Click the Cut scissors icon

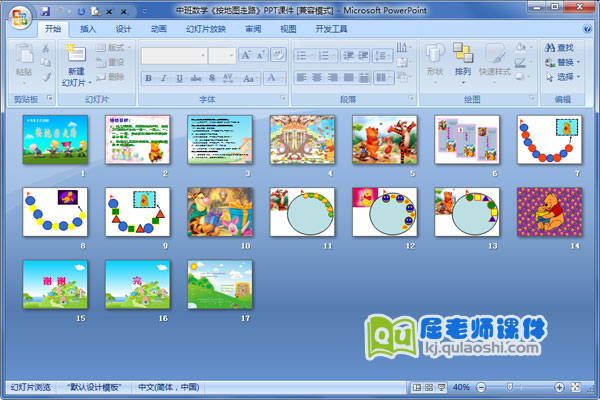click(x=46, y=47)
